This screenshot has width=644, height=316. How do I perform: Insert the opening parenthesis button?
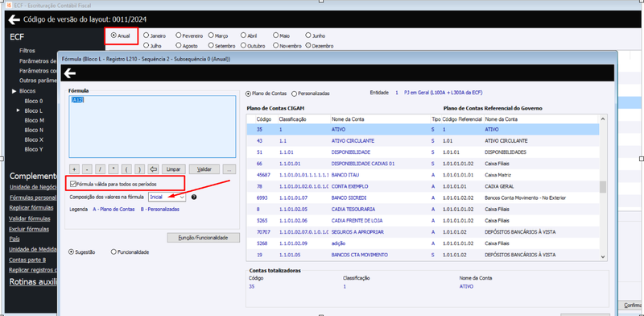[127, 169]
